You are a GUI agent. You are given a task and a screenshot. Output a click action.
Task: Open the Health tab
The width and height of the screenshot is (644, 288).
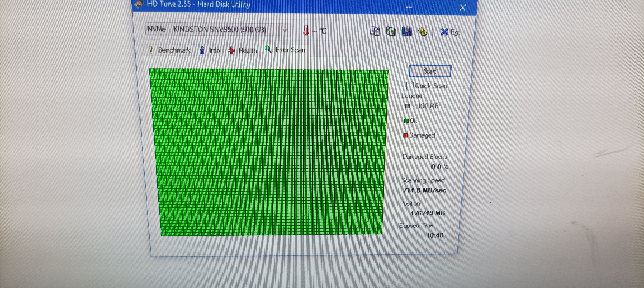pyautogui.click(x=242, y=51)
